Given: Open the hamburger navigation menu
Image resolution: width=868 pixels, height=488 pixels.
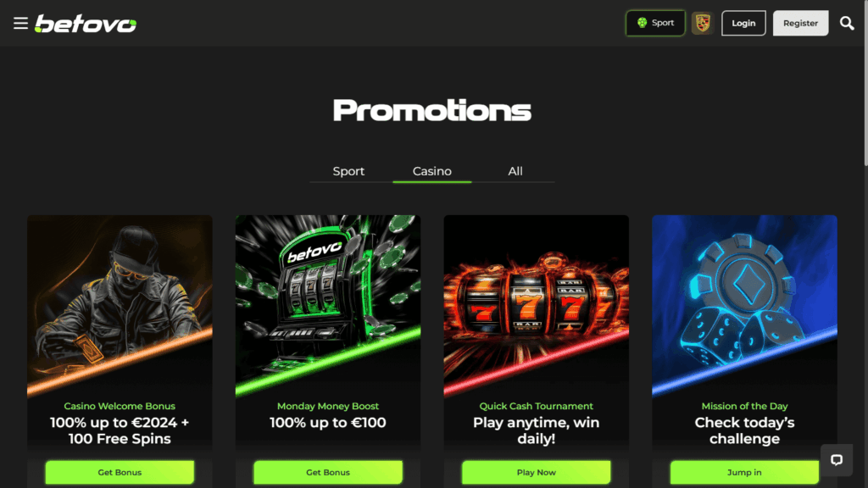Looking at the screenshot, I should click(x=20, y=23).
